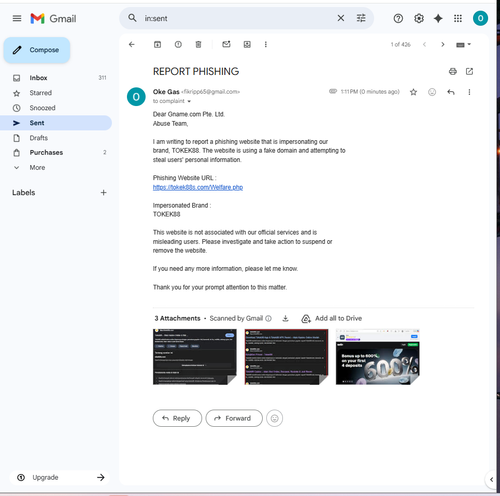Add emoji reaction beside Forward button
Viewport: 500px width, 496px height.
pos(274,418)
